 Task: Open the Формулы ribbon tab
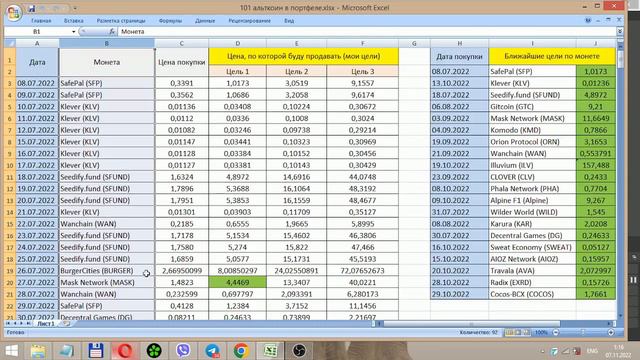pos(170,20)
